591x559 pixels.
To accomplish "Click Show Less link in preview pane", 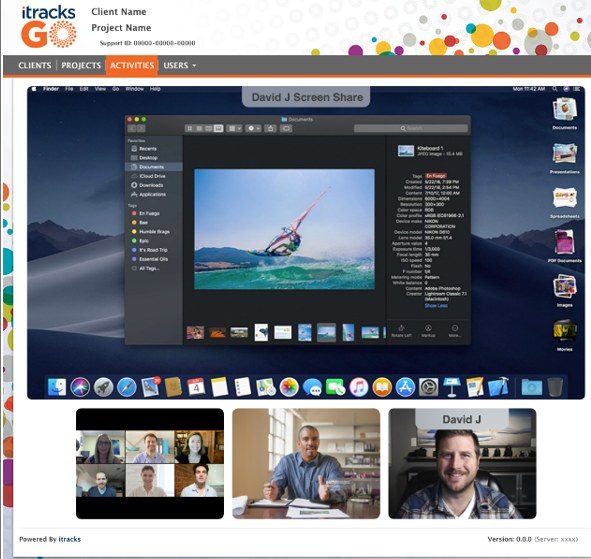I will (436, 306).
